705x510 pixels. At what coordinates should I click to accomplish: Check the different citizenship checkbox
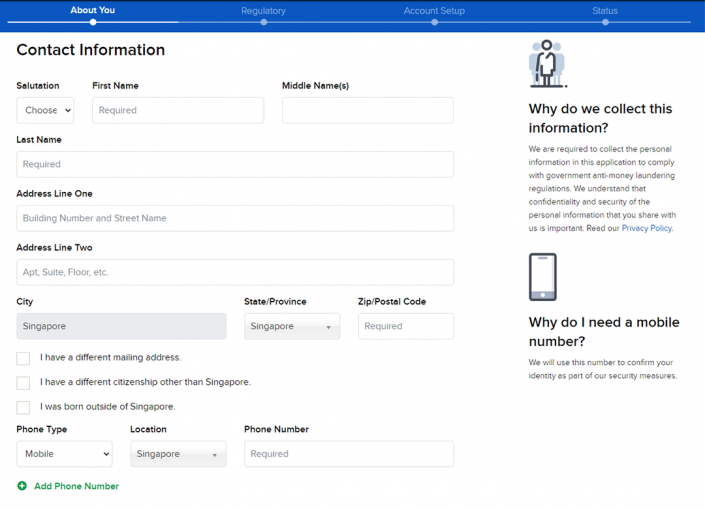(23, 383)
